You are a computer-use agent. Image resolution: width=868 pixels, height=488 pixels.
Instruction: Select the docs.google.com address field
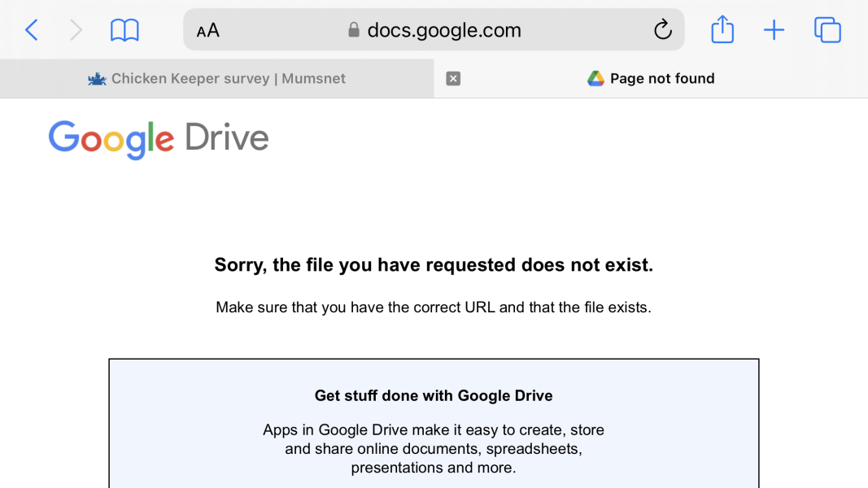(444, 30)
